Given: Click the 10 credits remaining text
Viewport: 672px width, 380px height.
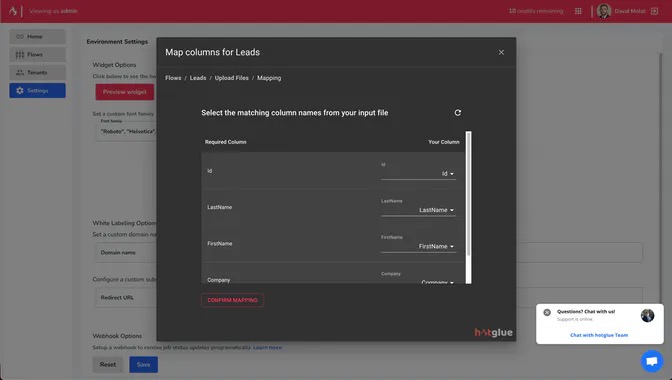Looking at the screenshot, I should coord(536,11).
